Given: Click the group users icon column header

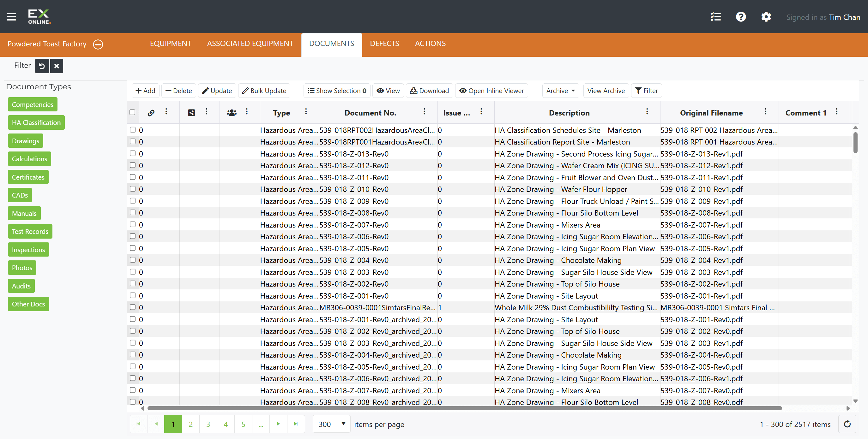Looking at the screenshot, I should coord(232,113).
